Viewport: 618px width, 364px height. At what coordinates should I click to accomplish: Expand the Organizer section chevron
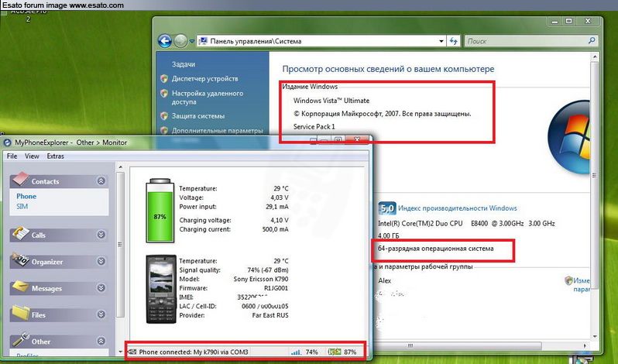[101, 261]
